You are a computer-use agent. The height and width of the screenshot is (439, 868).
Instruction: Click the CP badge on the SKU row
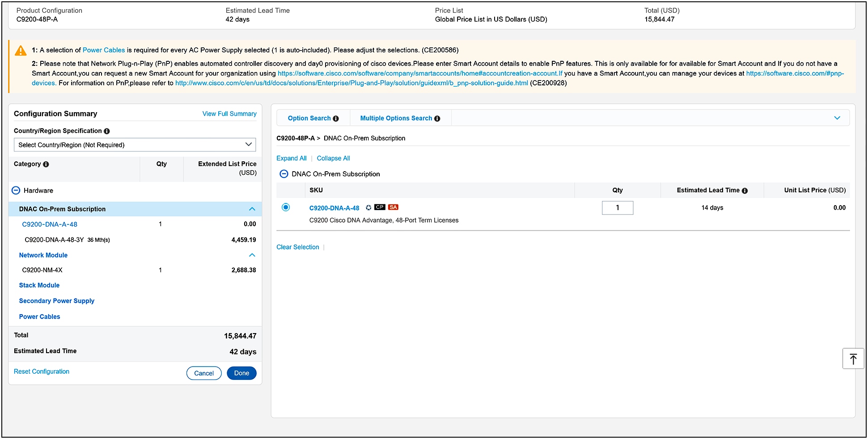tap(380, 207)
